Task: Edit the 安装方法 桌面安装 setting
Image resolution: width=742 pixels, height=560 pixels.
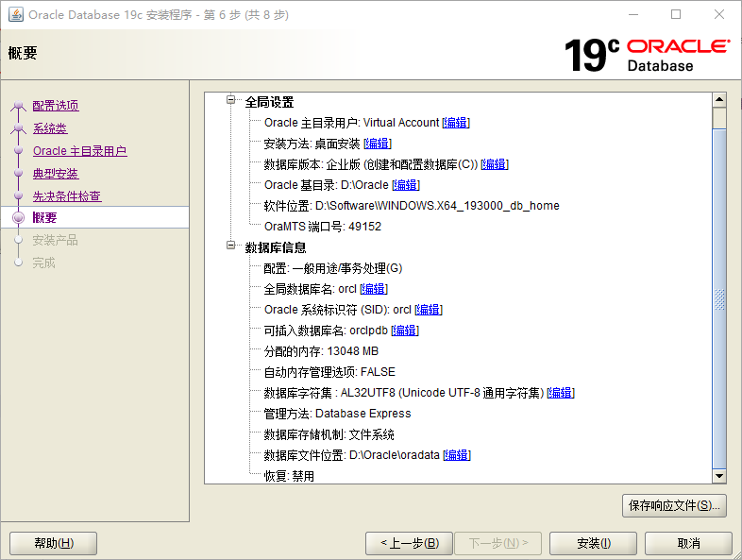Action: click(x=378, y=144)
